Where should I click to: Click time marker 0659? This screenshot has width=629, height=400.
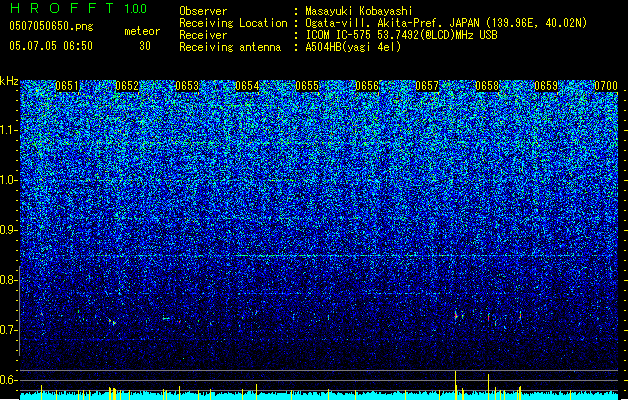click(546, 86)
